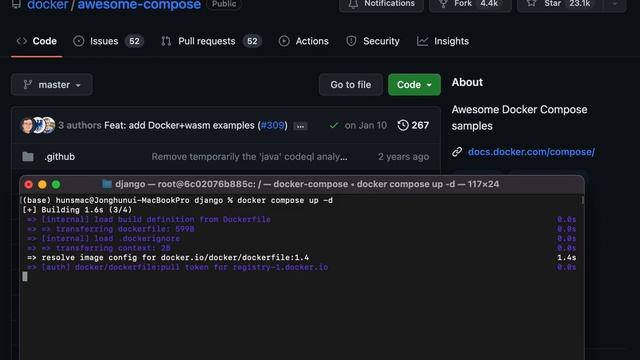Open the docker organization link

click(48, 5)
